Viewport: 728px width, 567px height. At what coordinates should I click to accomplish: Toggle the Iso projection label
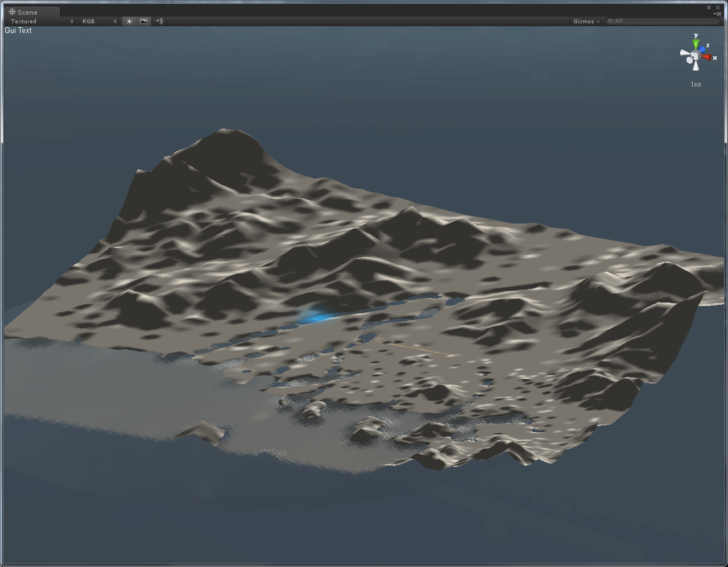(x=696, y=84)
